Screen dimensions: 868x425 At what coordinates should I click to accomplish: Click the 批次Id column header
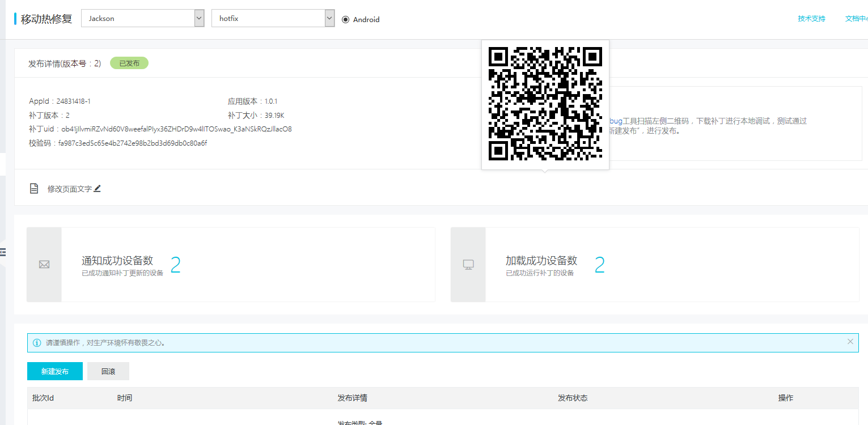[43, 398]
